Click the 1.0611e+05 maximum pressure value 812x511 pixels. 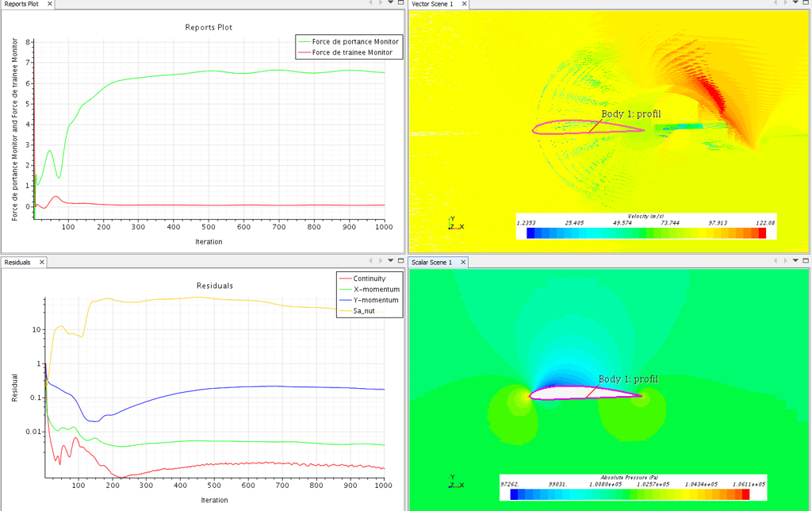click(x=749, y=484)
